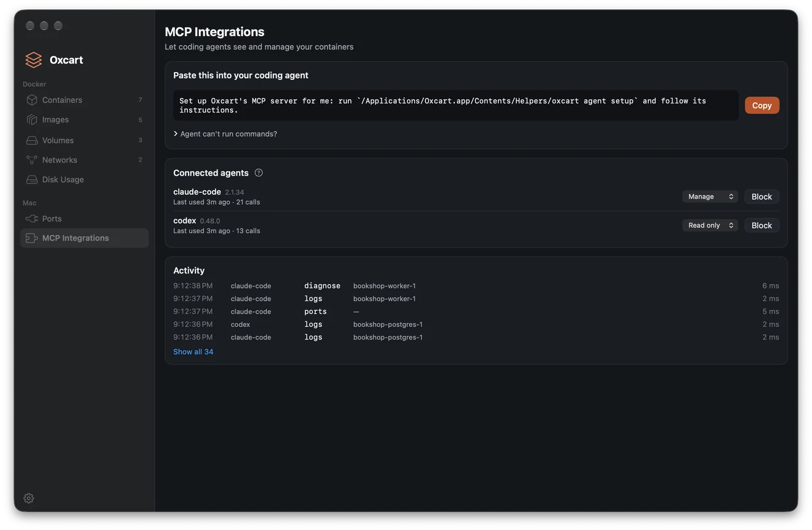This screenshot has height=530, width=812.
Task: Open settings via the gear icon
Action: [x=29, y=498]
